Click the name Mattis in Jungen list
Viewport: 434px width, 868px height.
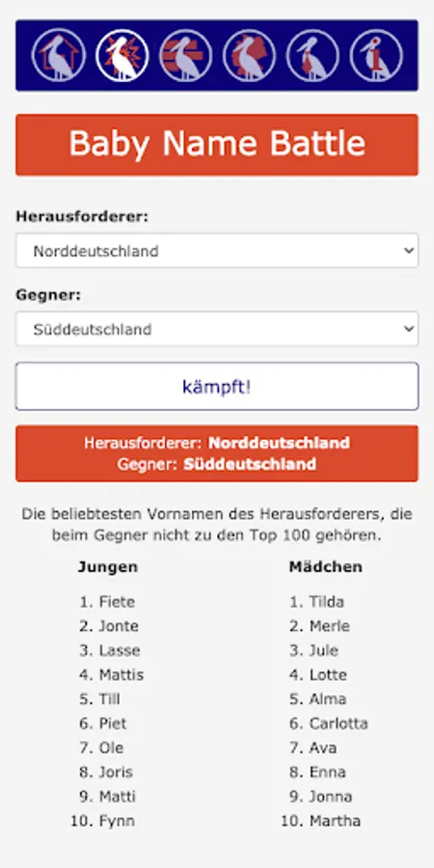pos(122,675)
